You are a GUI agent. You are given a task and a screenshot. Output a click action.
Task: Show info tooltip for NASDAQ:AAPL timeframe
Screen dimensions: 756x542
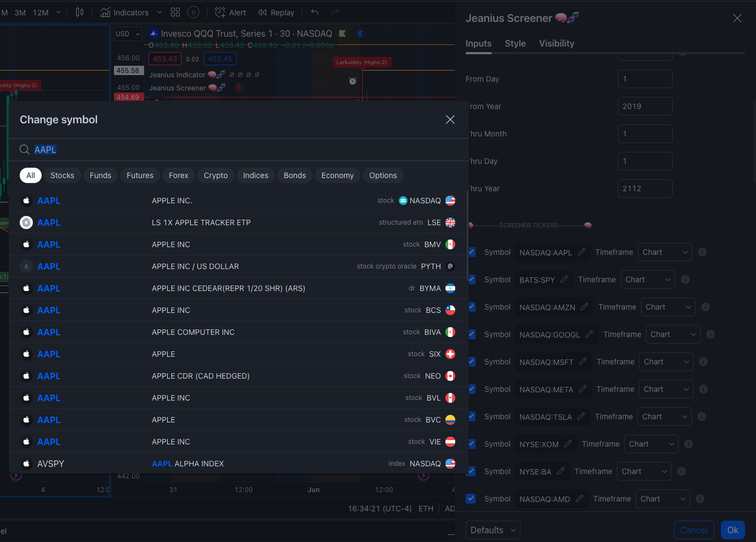[x=702, y=252]
